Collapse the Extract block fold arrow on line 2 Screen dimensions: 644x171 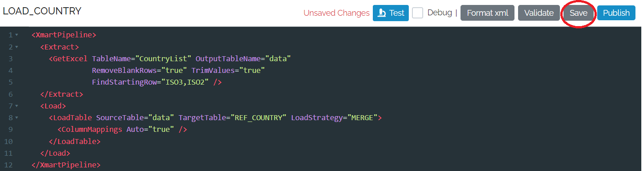click(17, 46)
